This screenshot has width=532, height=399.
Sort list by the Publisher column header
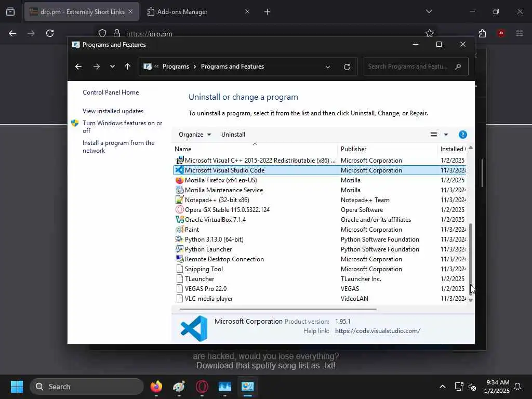387,149
